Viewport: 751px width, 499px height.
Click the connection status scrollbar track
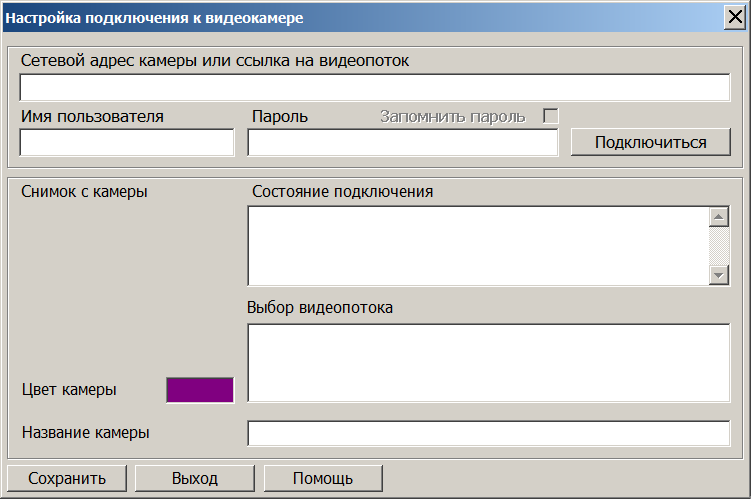pos(718,246)
